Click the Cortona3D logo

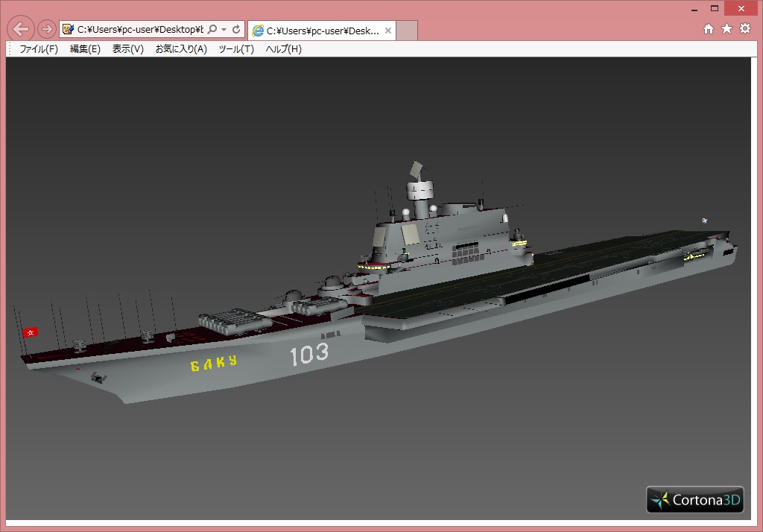pyautogui.click(x=694, y=499)
